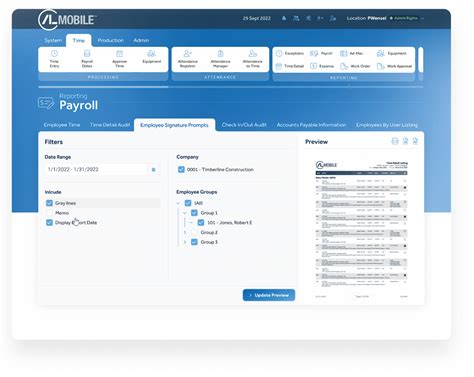Image resolution: width=474 pixels, height=377 pixels.
Task: Uncheck the Group 1 checkbox
Action: 194,213
